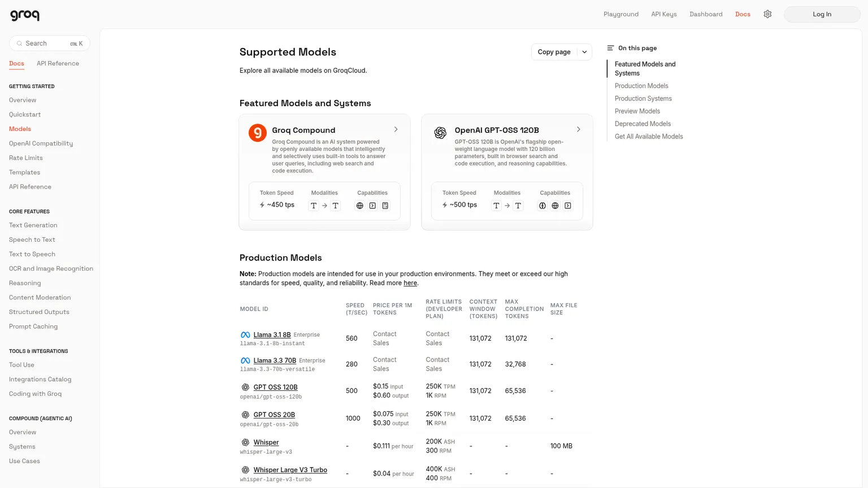Click code execution icon in Groq Compound card

coord(372,206)
